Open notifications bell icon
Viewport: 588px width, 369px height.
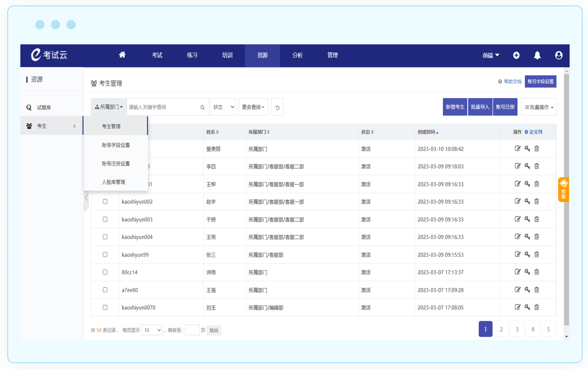click(x=537, y=55)
